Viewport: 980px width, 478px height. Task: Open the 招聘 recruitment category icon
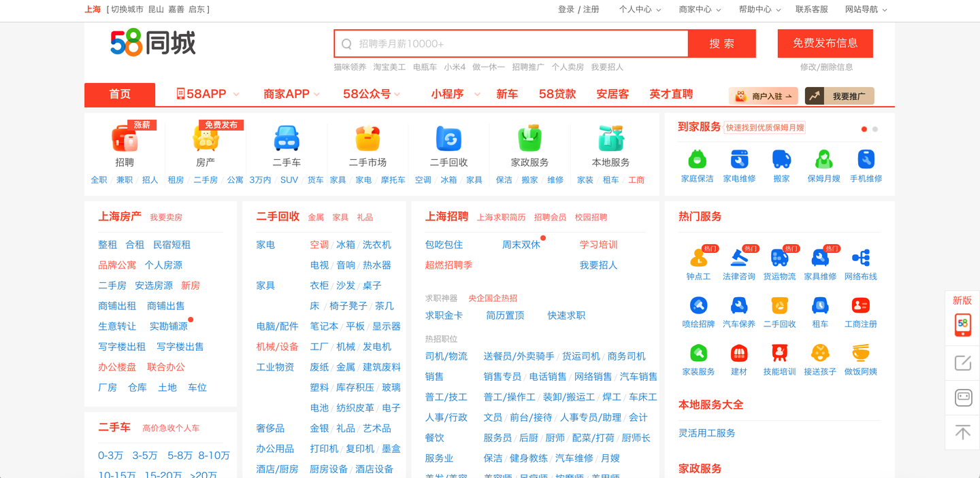125,139
